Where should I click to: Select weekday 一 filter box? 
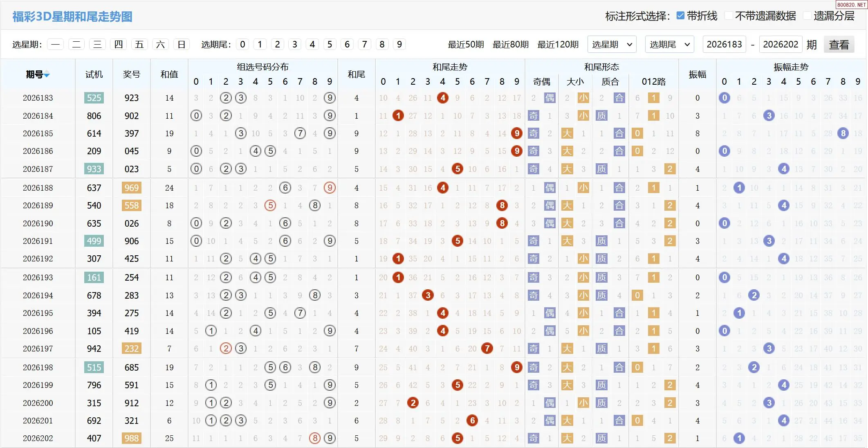pos(55,44)
